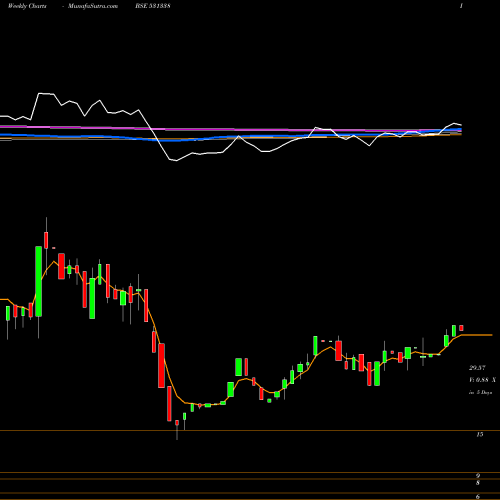Click the 'BSE 531338' ticker label
Image resolution: width=500 pixels, height=500 pixels.
point(153,6)
